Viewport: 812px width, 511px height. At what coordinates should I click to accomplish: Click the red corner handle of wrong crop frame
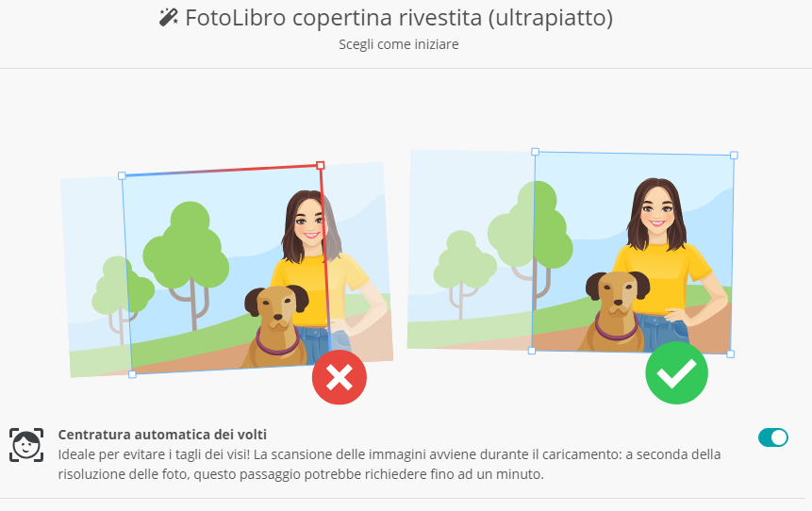coord(321,165)
